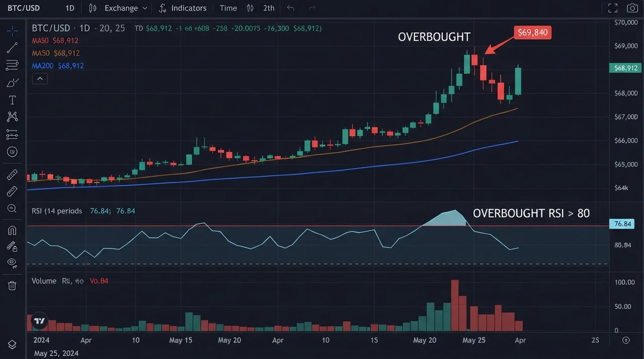
Task: Toggle lock all drawing tools
Action: click(13, 246)
